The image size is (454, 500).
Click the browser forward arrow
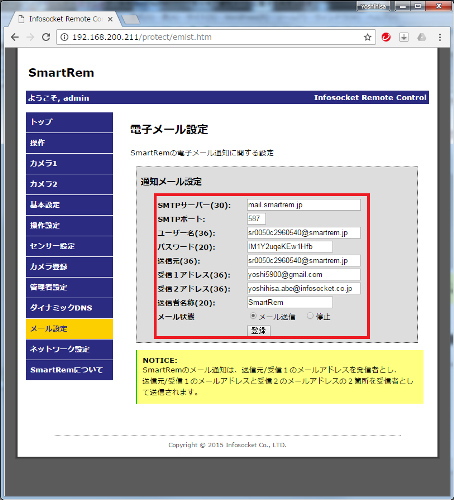tap(30, 37)
